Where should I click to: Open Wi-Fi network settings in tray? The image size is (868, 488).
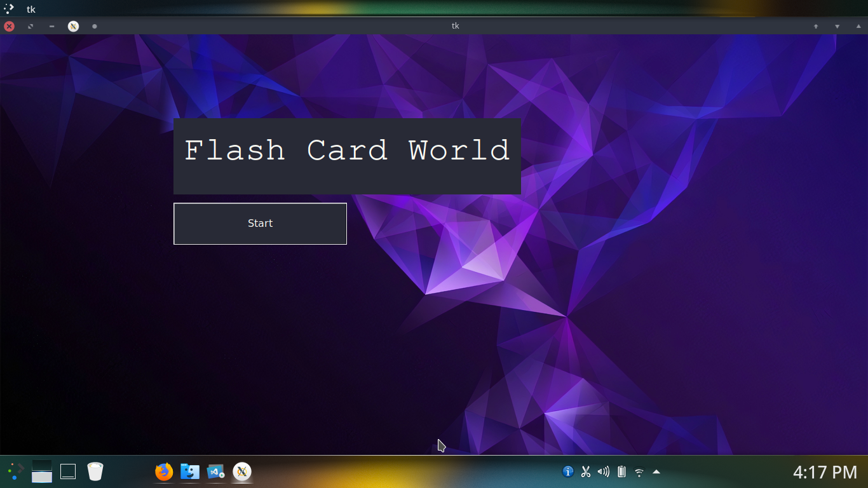639,472
